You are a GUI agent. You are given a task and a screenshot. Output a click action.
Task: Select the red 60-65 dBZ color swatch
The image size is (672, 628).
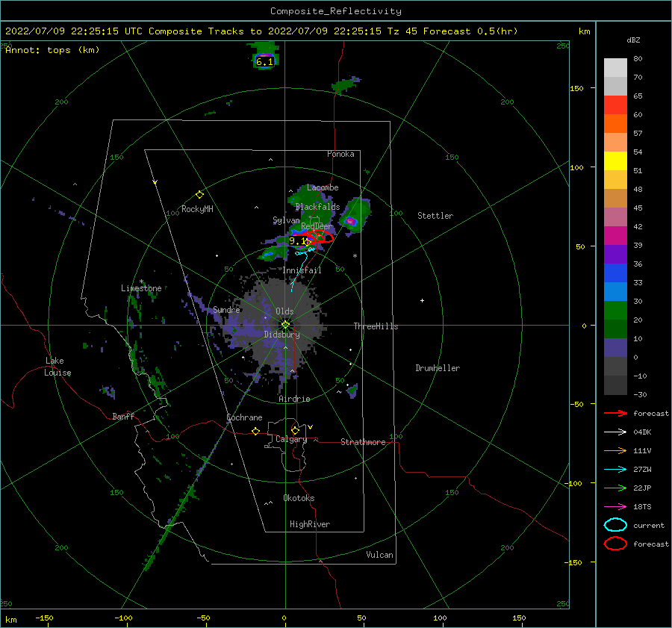615,105
